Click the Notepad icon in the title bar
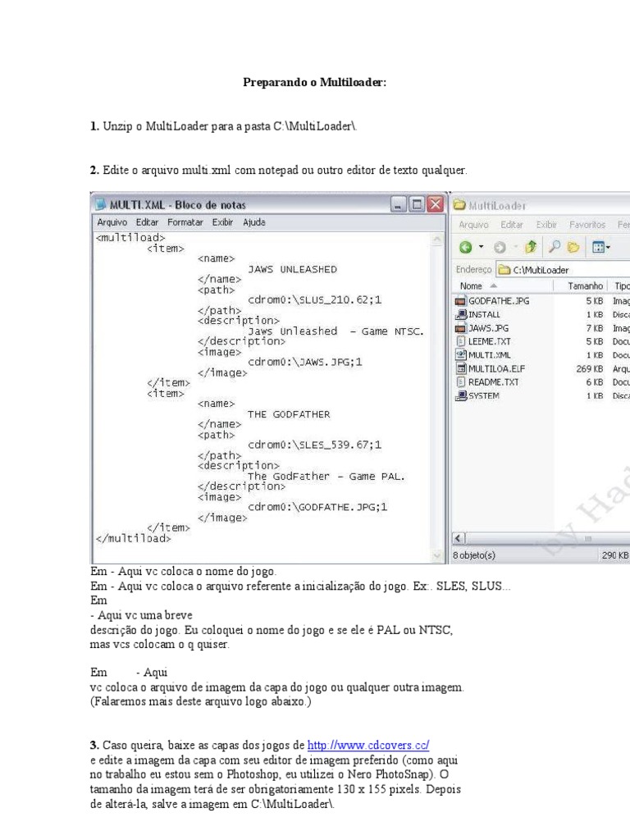This screenshot has width=630, height=840. [100, 204]
